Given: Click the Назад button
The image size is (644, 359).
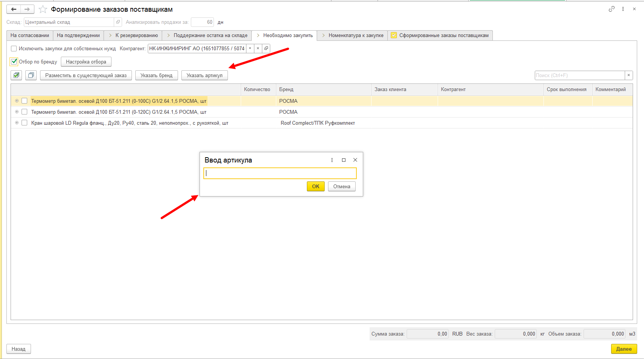Looking at the screenshot, I should pyautogui.click(x=19, y=349).
